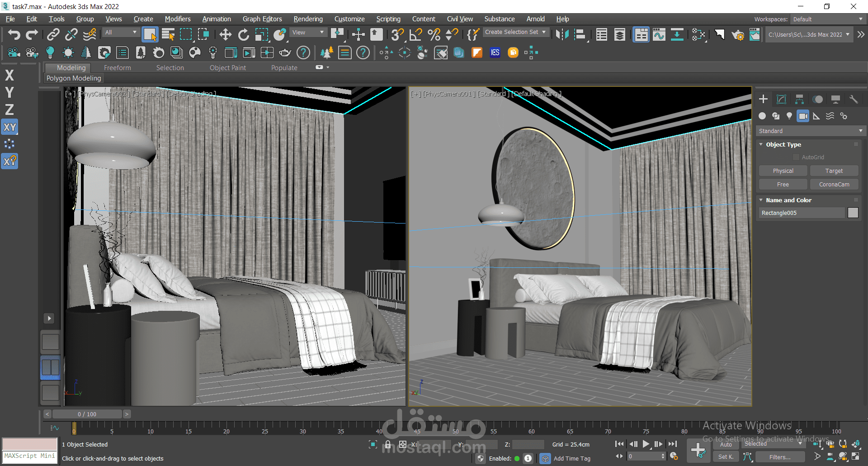
Task: Click the Target camera button
Action: (834, 171)
